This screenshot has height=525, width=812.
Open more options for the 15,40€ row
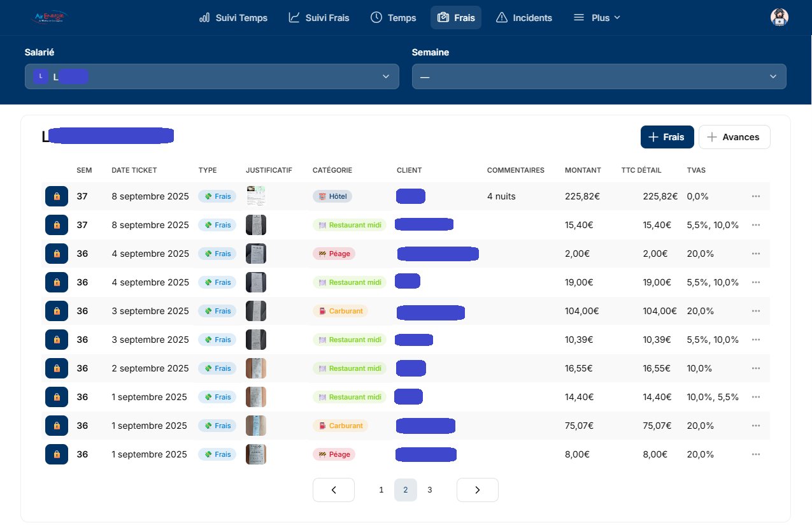tap(756, 225)
